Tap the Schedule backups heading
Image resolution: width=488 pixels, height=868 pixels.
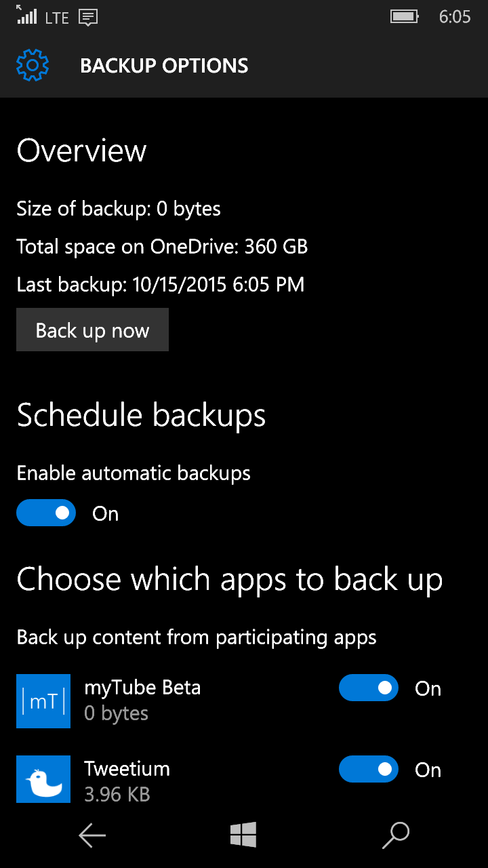tap(141, 415)
